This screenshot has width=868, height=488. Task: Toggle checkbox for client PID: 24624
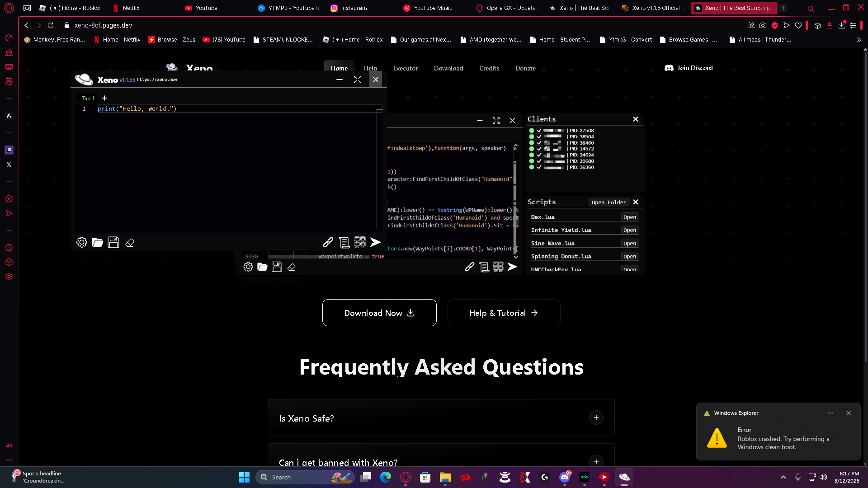pos(539,155)
